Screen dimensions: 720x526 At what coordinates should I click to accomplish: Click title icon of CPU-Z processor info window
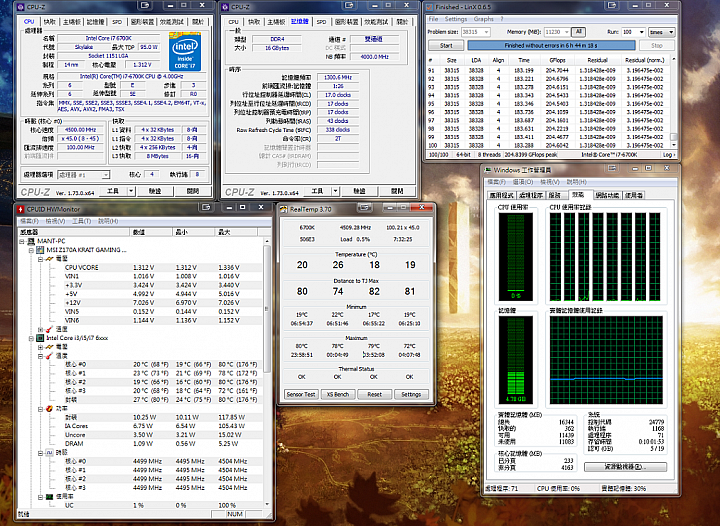point(20,7)
